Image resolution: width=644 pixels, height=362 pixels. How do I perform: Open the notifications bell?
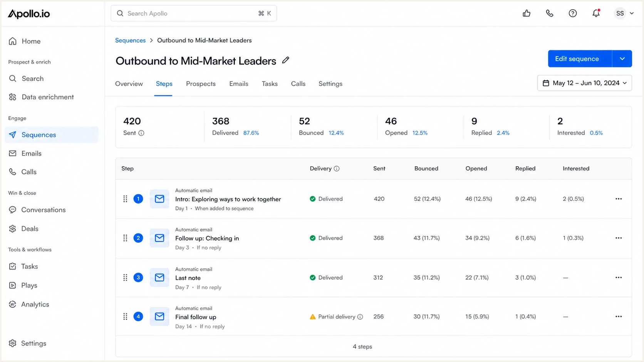[596, 13]
